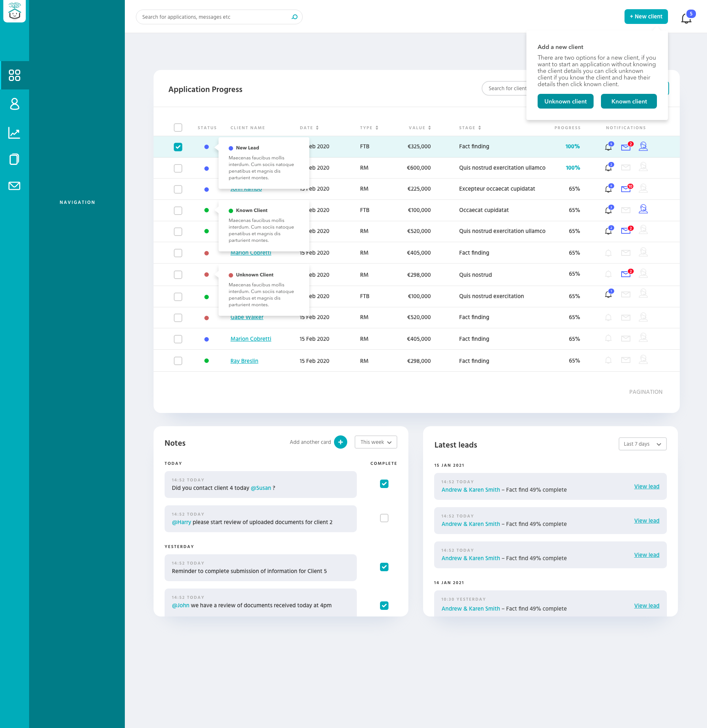707x728 pixels.
Task: Check the select-all checkbox in table header
Action: (x=178, y=127)
